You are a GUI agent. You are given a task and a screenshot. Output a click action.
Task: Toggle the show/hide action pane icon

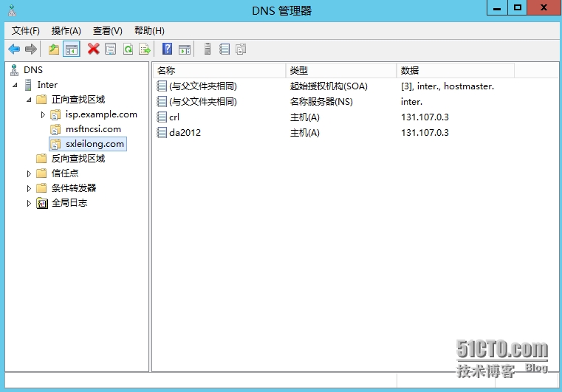point(185,49)
